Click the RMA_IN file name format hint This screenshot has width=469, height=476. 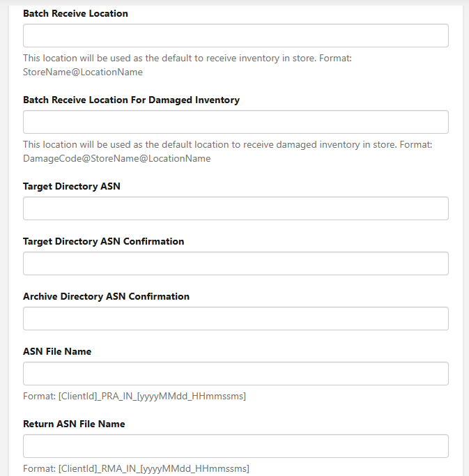click(x=136, y=468)
